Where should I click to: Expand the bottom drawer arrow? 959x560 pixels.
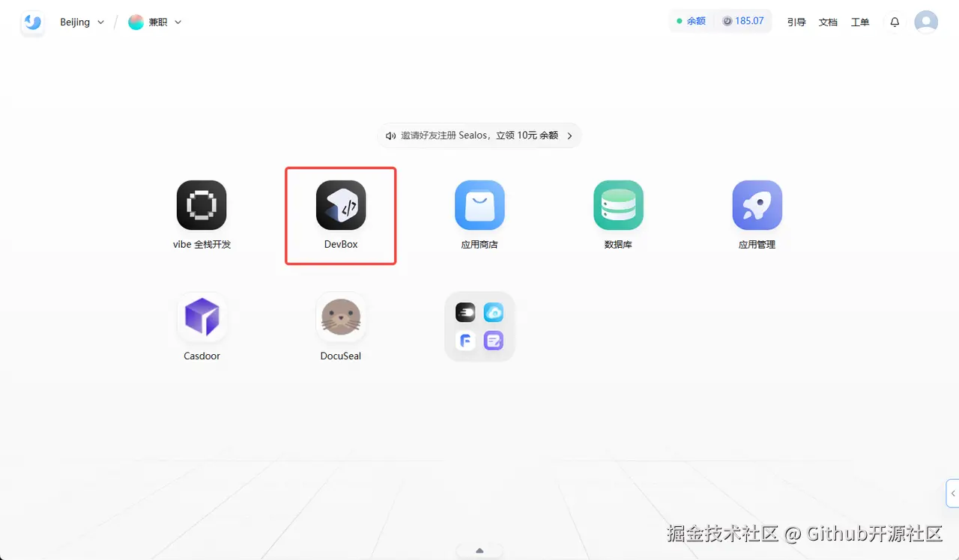pos(479,551)
